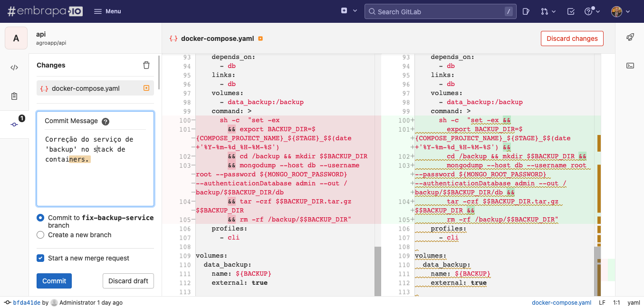The image size is (644, 308).
Task: Click the Discard changes button
Action: coord(572,38)
